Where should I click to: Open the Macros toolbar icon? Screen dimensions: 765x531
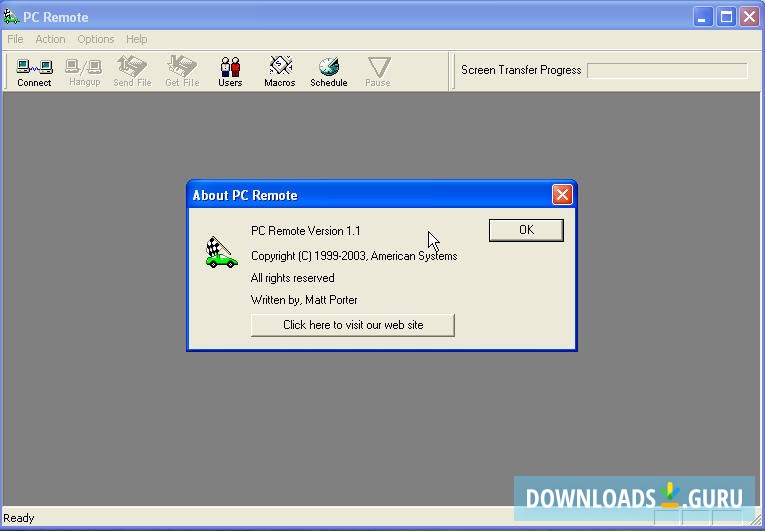280,72
